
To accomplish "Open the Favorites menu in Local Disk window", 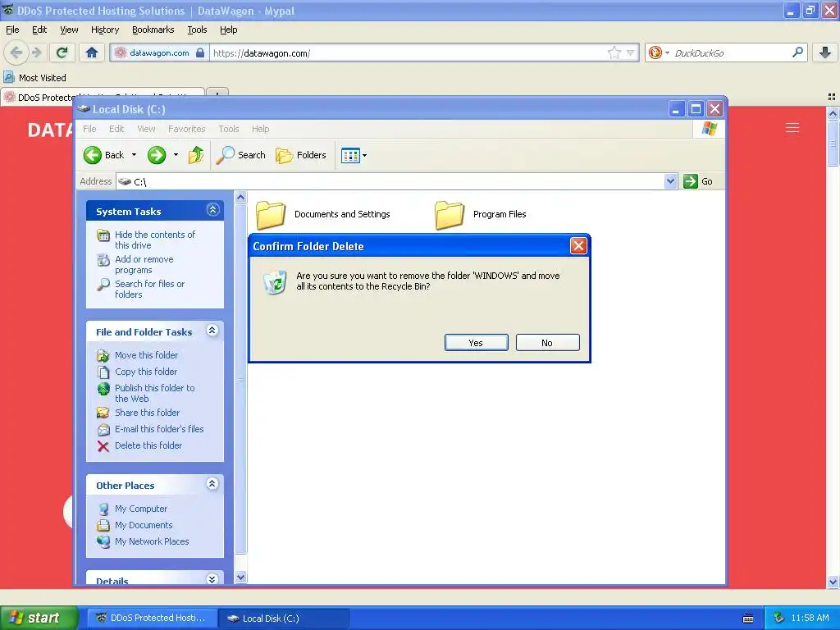I will 186,129.
